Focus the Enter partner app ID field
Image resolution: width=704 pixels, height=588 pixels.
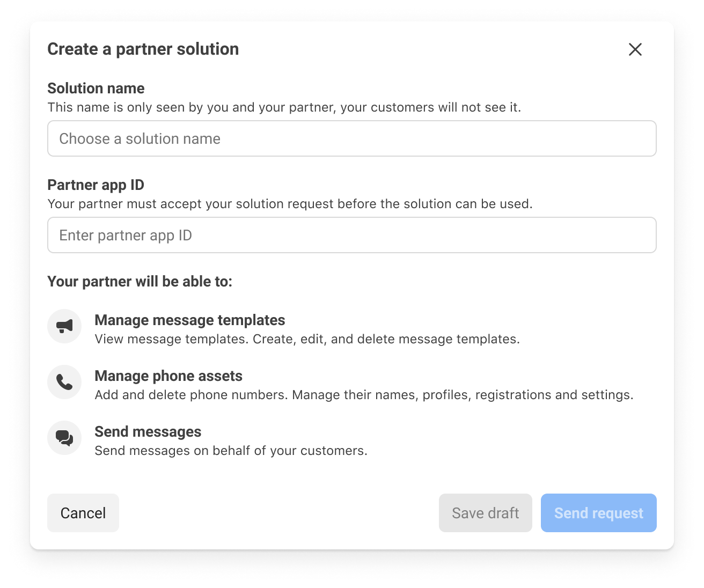(x=352, y=235)
